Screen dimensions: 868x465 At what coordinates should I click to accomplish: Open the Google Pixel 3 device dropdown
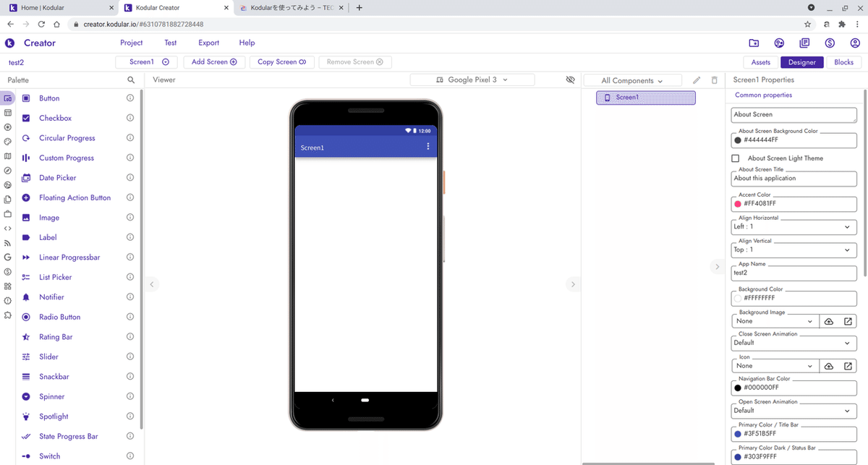472,80
